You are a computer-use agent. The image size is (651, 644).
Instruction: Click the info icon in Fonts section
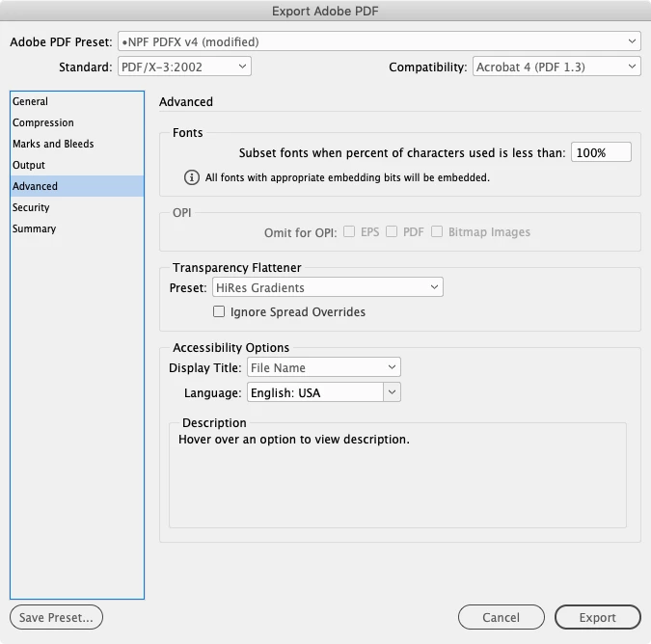tap(191, 177)
